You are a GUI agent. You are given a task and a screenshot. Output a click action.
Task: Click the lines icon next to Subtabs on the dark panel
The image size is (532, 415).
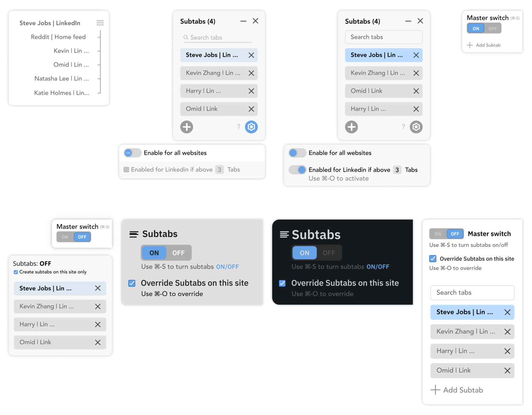[284, 234]
